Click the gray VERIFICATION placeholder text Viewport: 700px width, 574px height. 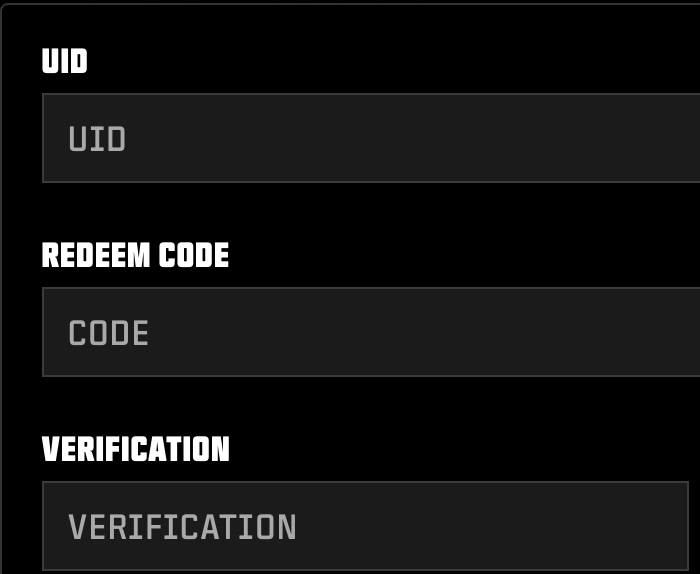click(x=182, y=527)
